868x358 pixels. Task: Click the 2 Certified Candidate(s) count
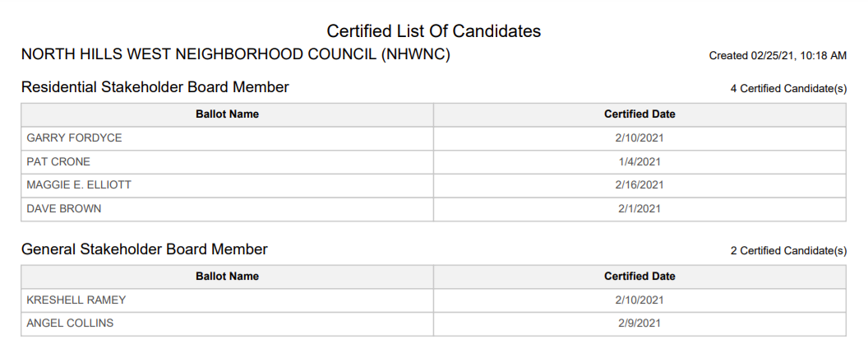click(788, 251)
